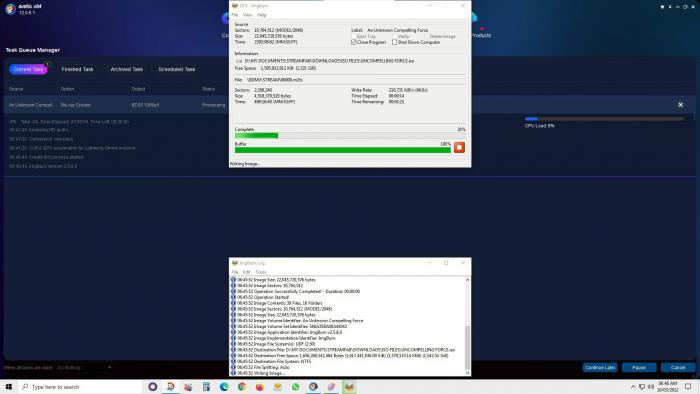Viewport: 700px width, 394px height.
Task: Click the DVDFab logo icon at the title bar
Action: click(x=10, y=9)
